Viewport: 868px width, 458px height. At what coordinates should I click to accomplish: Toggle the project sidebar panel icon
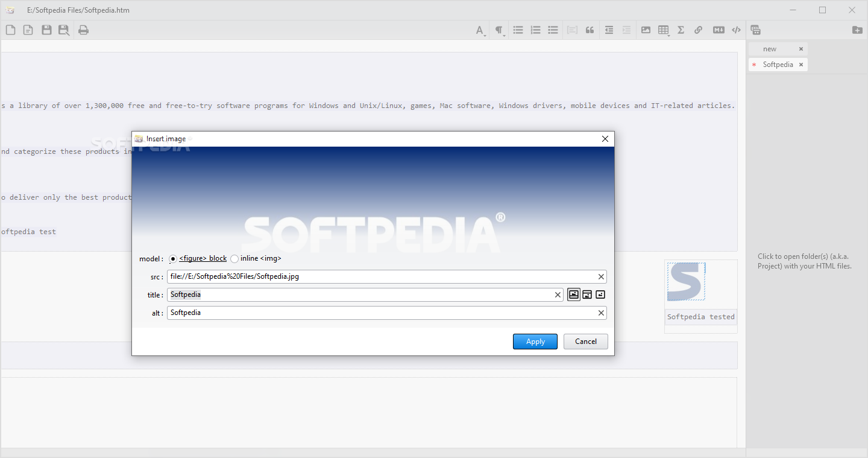(x=755, y=30)
